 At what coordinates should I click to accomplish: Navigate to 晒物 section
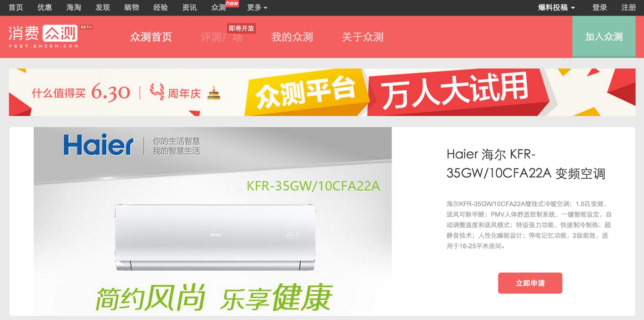click(131, 7)
